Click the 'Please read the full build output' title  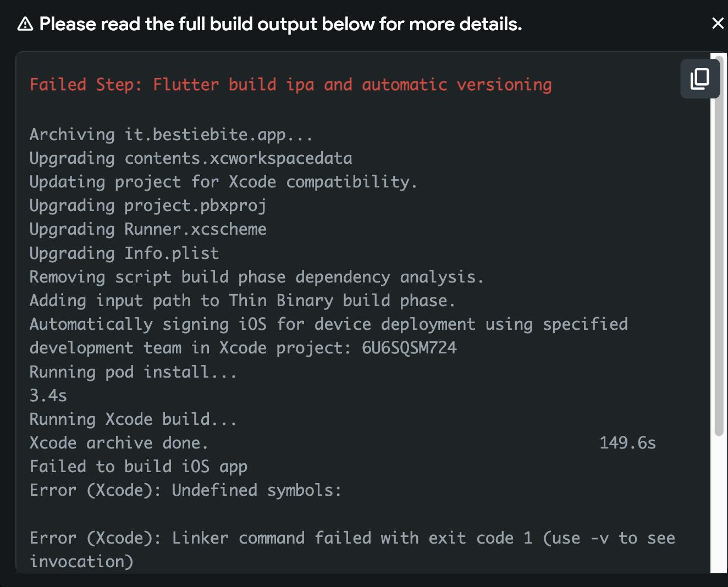pos(280,24)
